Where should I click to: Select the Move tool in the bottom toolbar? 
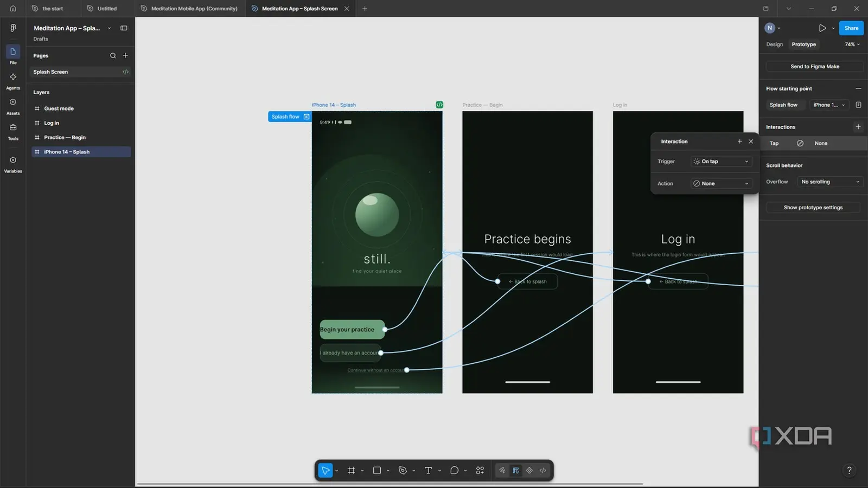tap(325, 470)
